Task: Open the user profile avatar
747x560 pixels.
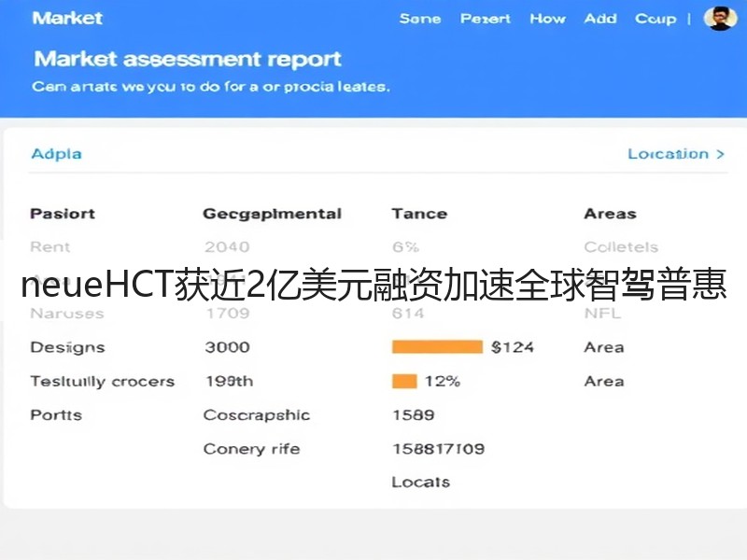Action: [719, 19]
